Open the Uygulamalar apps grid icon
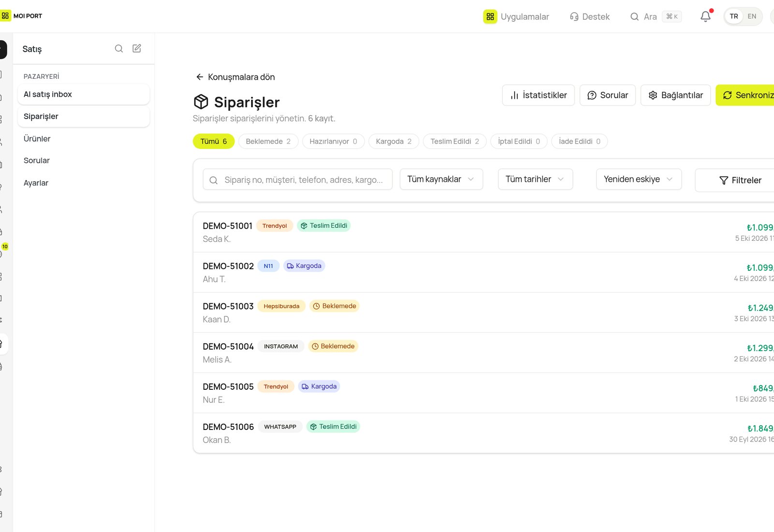Viewport: 774px width, 532px height. pyautogui.click(x=490, y=16)
